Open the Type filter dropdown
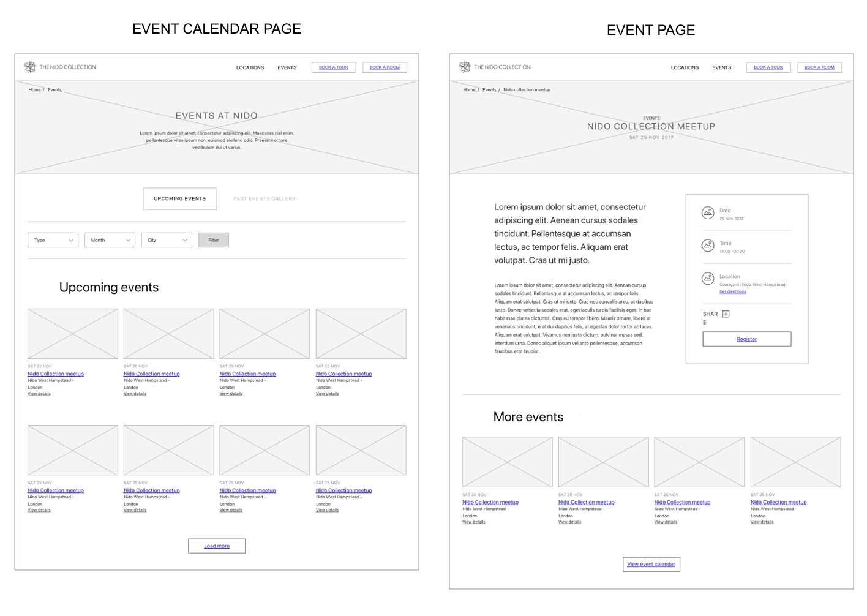Screen dimensions: 867x616 point(53,239)
